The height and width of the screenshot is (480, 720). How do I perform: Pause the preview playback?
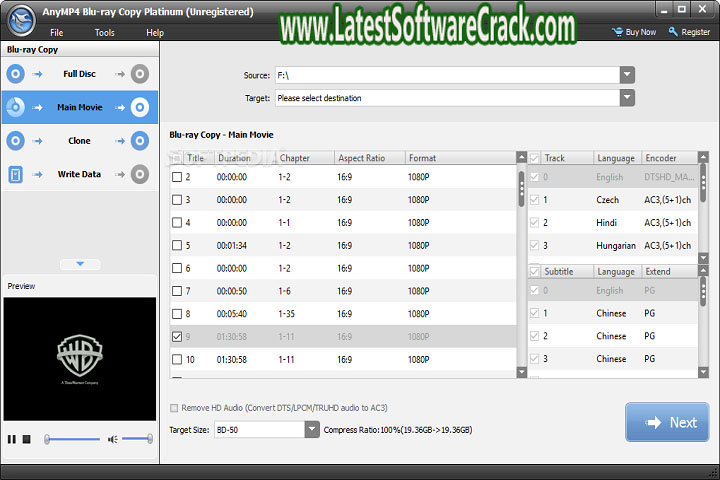[x=12, y=439]
